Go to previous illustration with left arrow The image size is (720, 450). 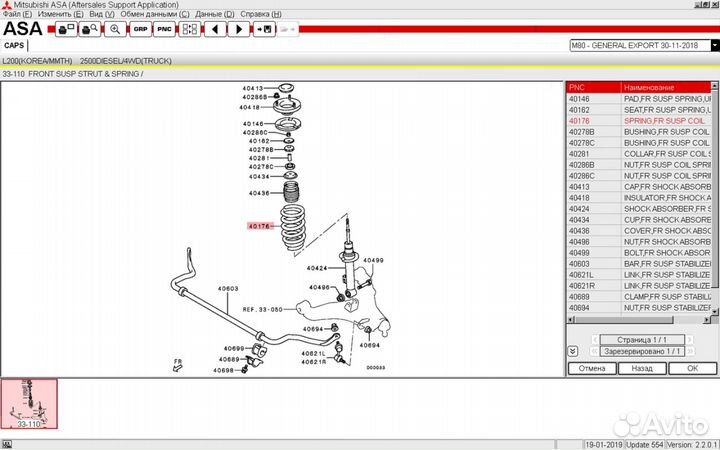(215, 30)
